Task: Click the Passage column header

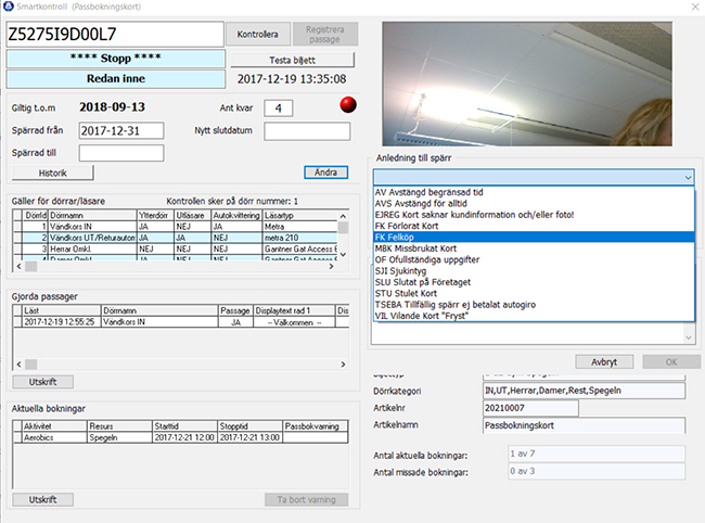Action: (236, 311)
